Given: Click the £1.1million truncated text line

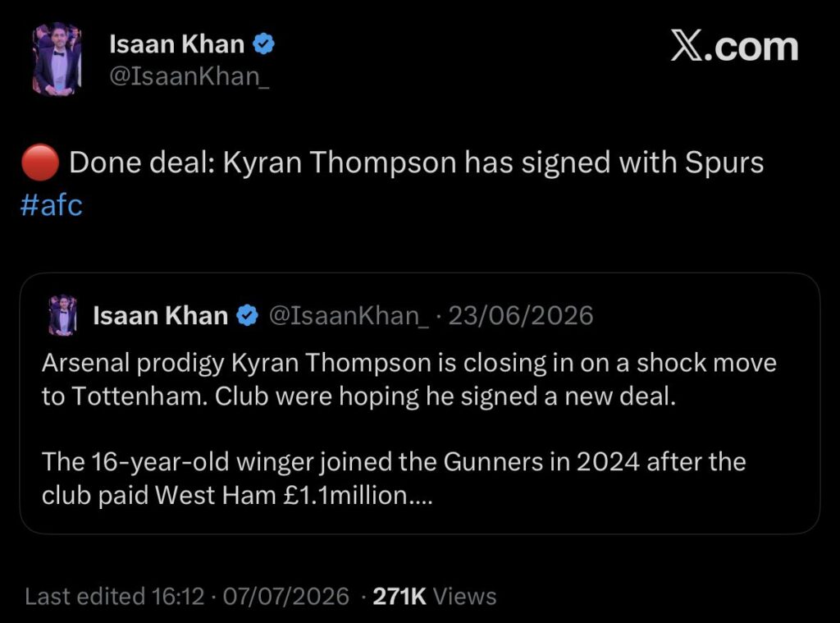Looking at the screenshot, I should pyautogui.click(x=237, y=495).
